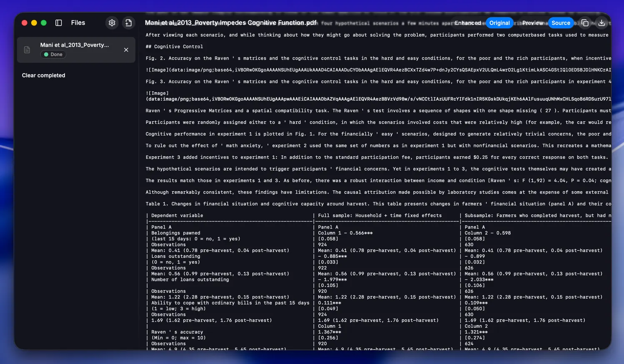Minimize window with yellow button
Viewport: 624px width, 364px height.
[34, 23]
